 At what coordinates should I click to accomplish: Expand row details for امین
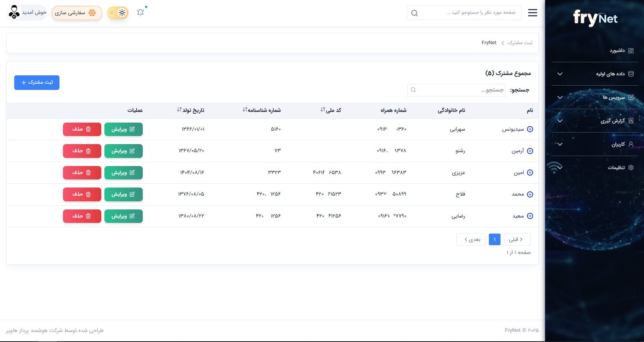(530, 173)
